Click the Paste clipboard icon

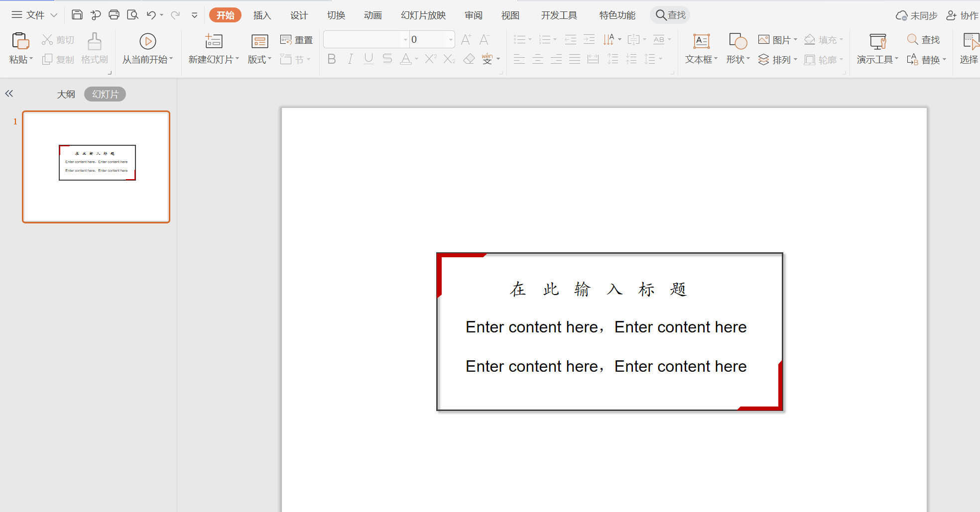(x=20, y=41)
